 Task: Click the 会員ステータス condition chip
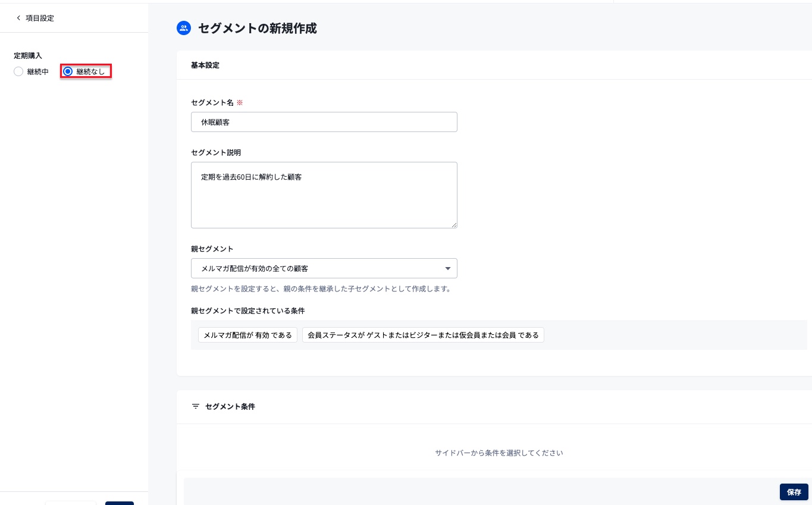[423, 335]
